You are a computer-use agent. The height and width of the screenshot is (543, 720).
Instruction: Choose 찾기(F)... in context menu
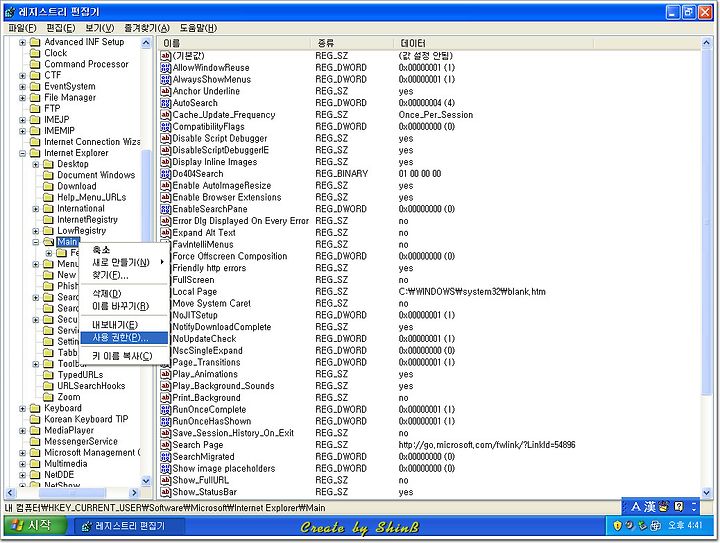(x=124, y=275)
